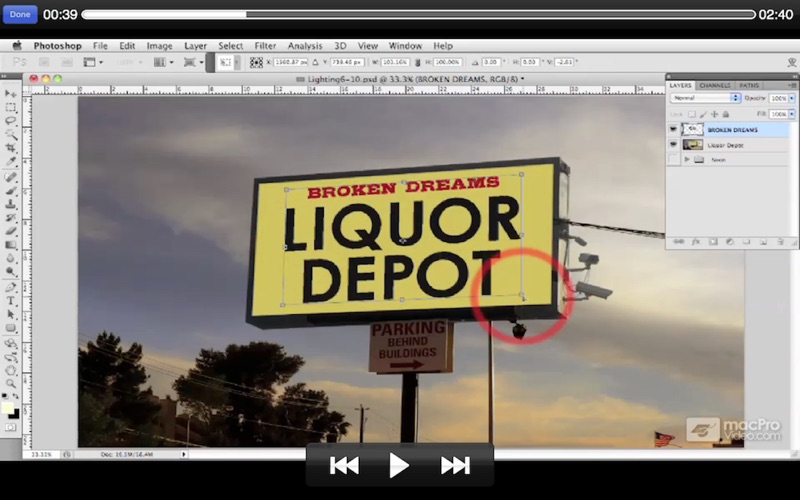
Task: Open status bar info arrow menu
Action: click(184, 454)
